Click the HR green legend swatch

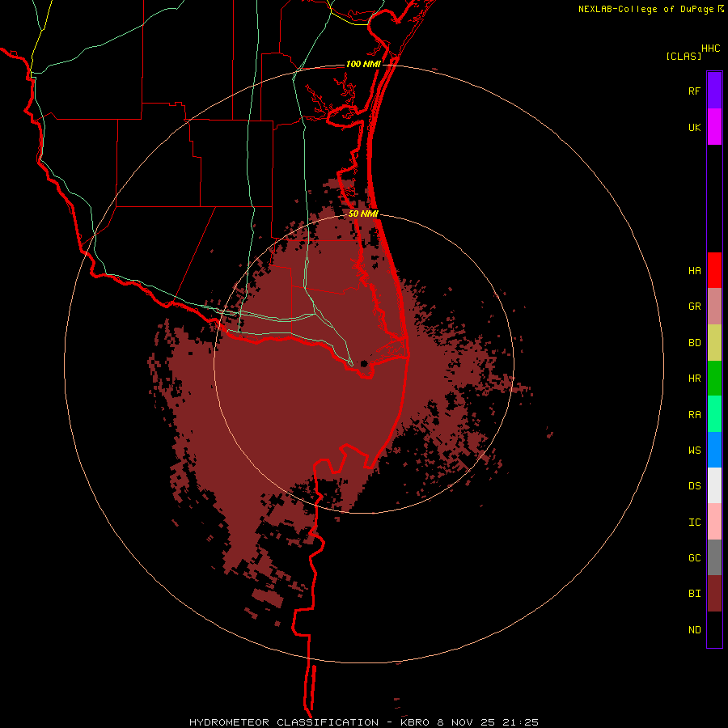point(714,379)
